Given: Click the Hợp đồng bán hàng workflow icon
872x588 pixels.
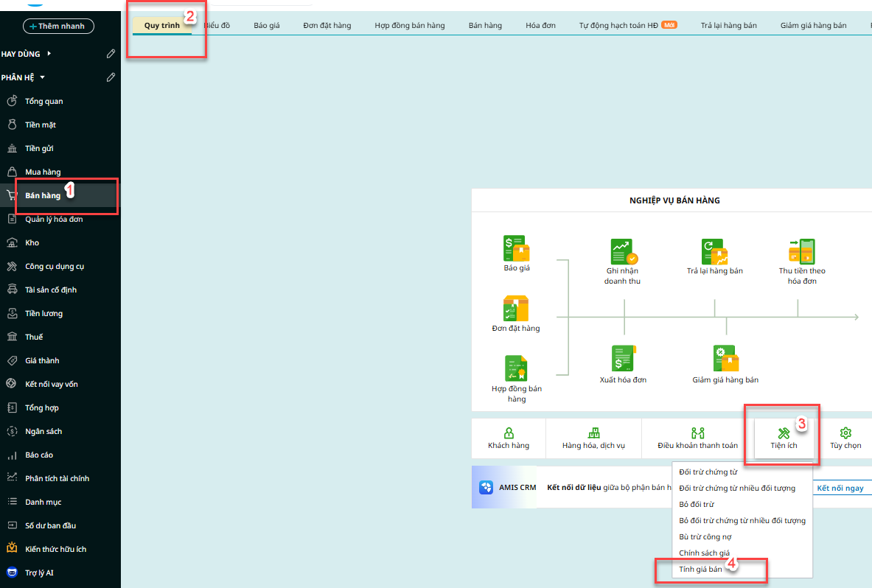Looking at the screenshot, I should coord(516,368).
